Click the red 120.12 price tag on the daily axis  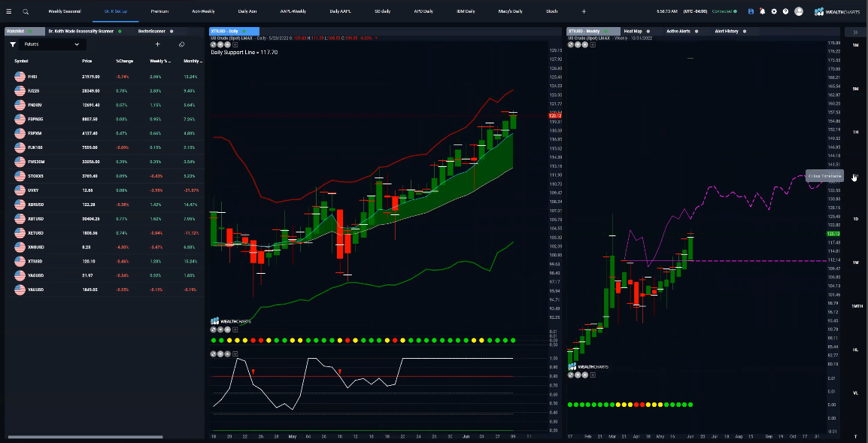click(554, 115)
